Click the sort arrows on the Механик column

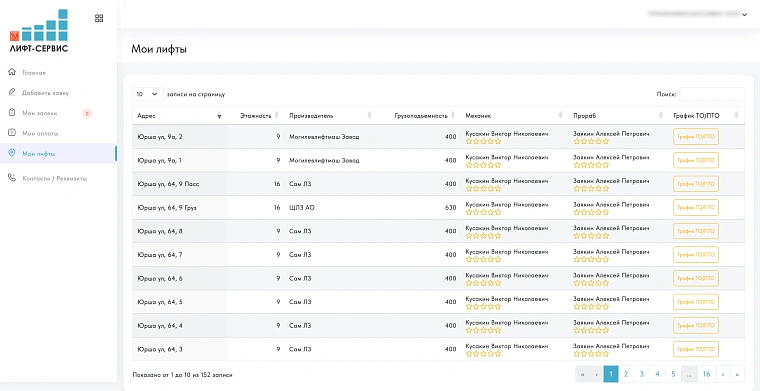pos(561,115)
